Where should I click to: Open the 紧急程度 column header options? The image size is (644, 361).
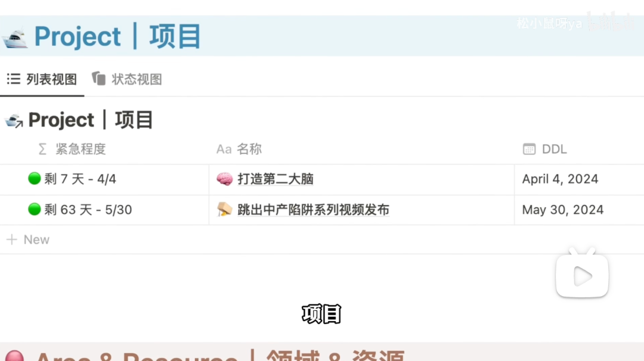coord(72,149)
